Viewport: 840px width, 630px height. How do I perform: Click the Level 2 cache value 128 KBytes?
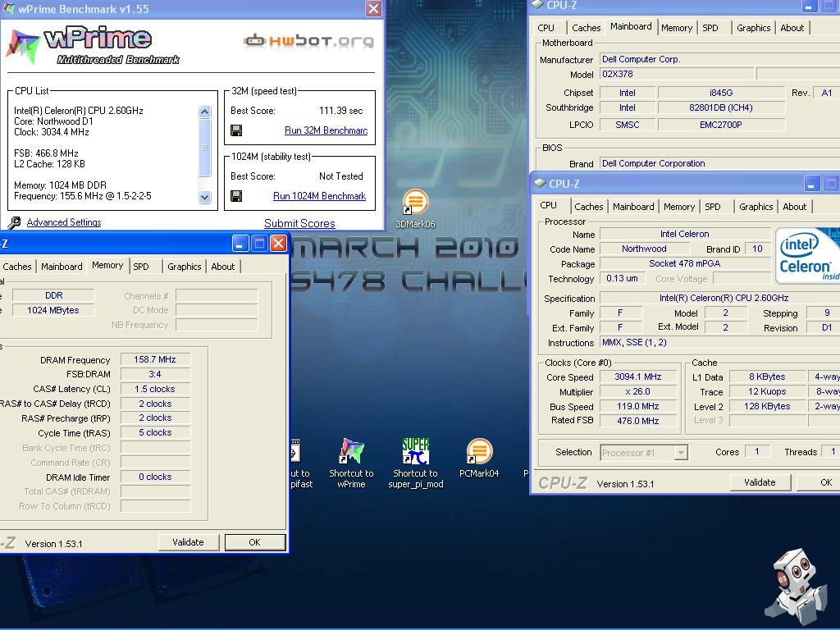coord(767,406)
